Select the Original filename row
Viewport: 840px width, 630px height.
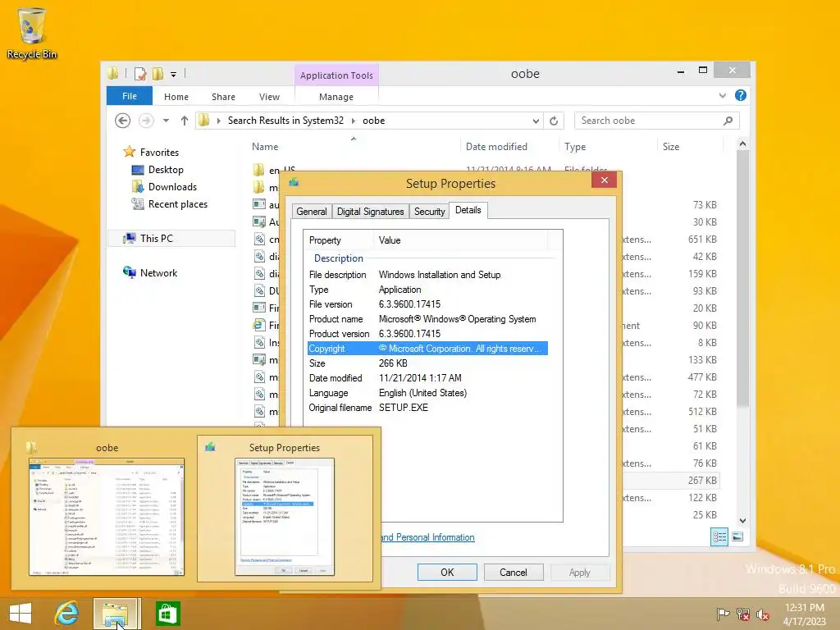427,408
